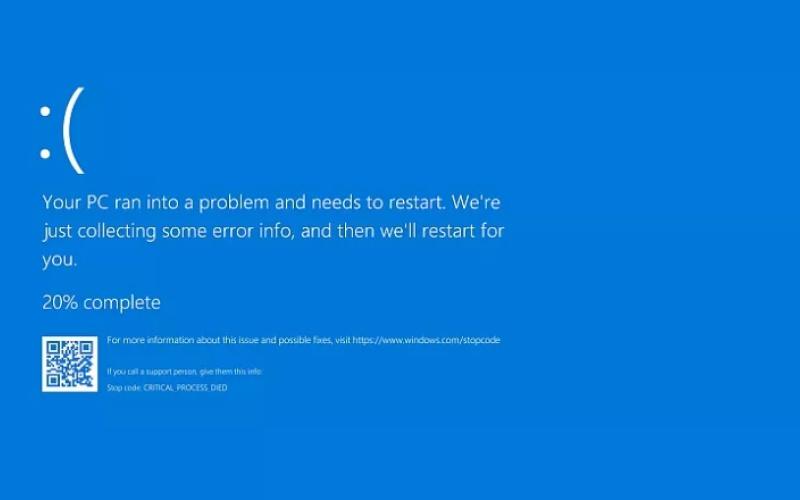Click the "20%" percentage number
Image resolution: width=800 pixels, height=500 pixels.
[60, 303]
